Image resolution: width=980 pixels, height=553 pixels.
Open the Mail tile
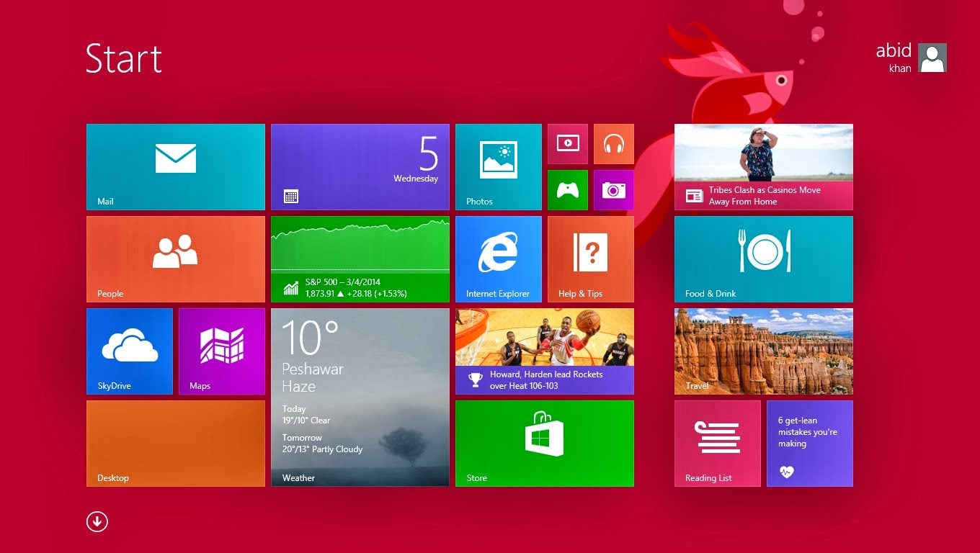(176, 167)
